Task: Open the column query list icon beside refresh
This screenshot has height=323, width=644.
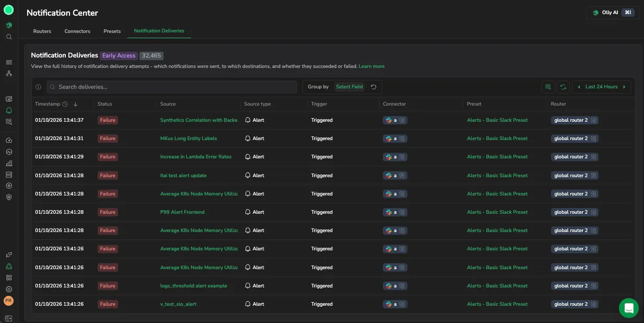Action: coord(548,87)
